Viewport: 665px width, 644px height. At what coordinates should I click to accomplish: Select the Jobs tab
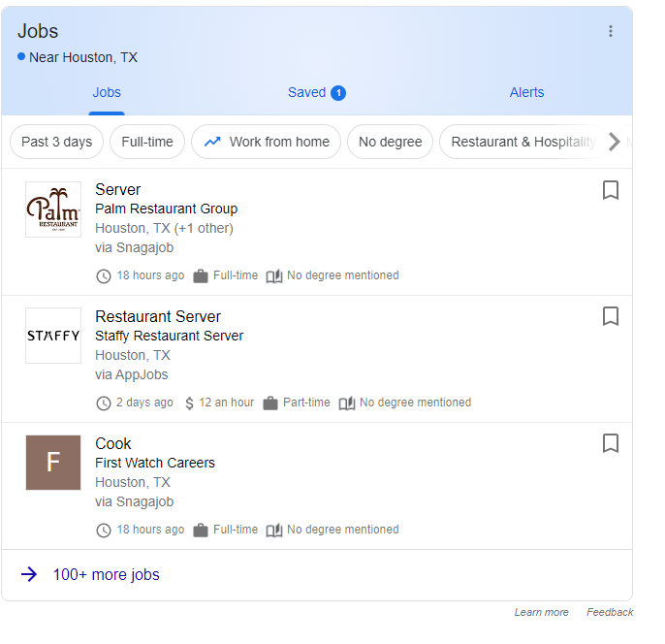pyautogui.click(x=107, y=92)
